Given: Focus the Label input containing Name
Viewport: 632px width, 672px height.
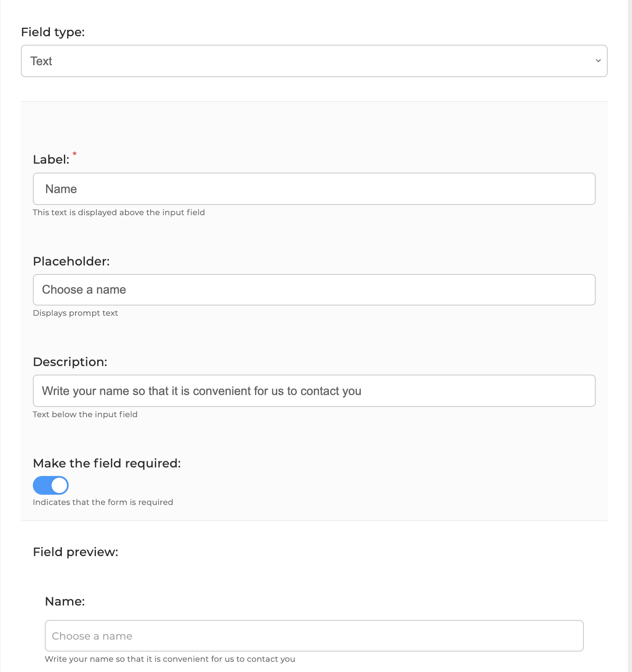Looking at the screenshot, I should click(x=314, y=189).
